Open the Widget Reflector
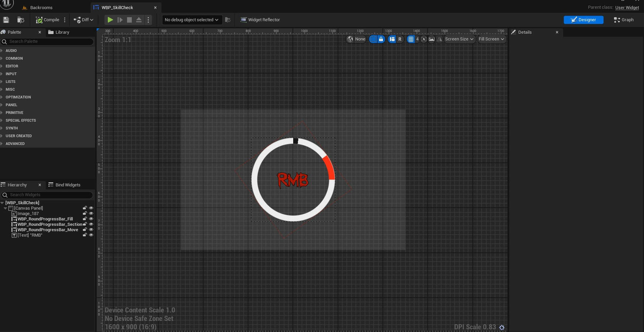This screenshot has width=644, height=332. pos(260,20)
